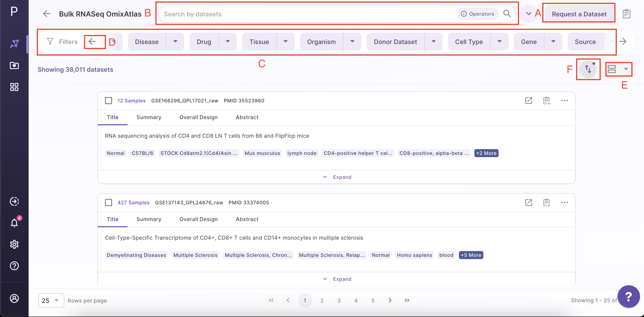Image resolution: width=644 pixels, height=317 pixels.
Task: Select Title tab of 427 Samples dataset
Action: [113, 219]
